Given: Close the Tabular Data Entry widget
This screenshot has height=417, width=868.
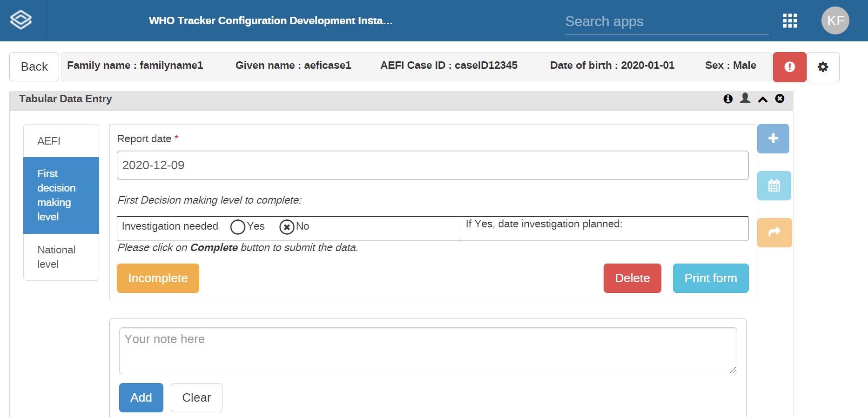Looking at the screenshot, I should (x=780, y=99).
